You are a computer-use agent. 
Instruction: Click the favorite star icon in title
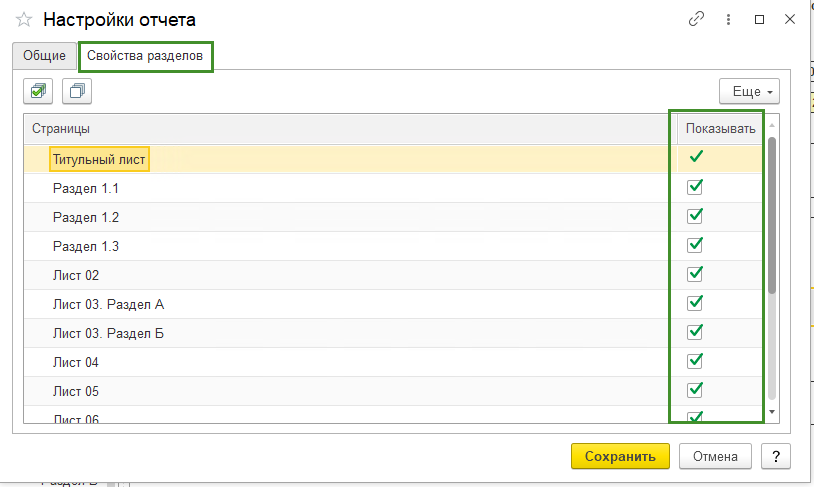pos(24,19)
